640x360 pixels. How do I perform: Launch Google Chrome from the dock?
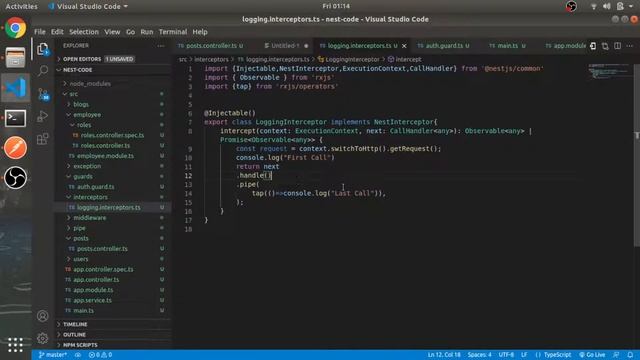pyautogui.click(x=16, y=28)
